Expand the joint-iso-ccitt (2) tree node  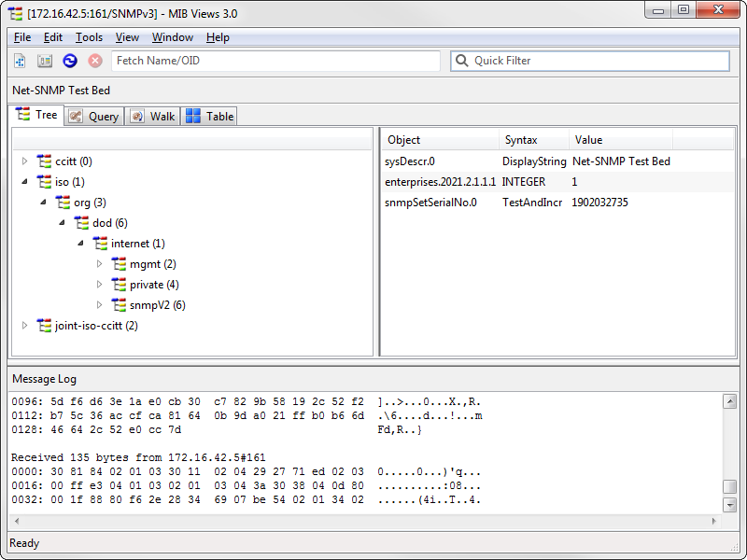(25, 326)
